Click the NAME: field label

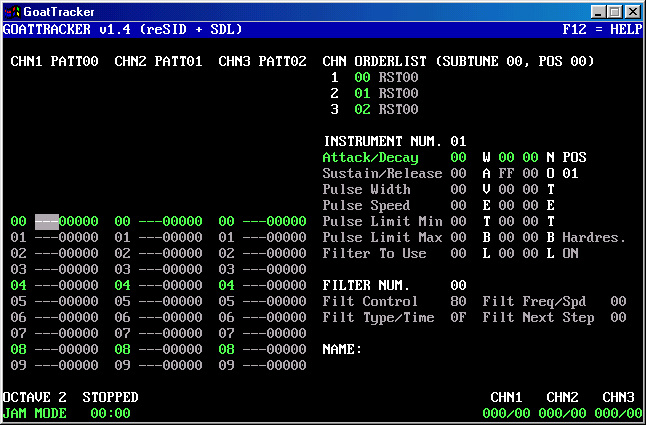coord(342,350)
